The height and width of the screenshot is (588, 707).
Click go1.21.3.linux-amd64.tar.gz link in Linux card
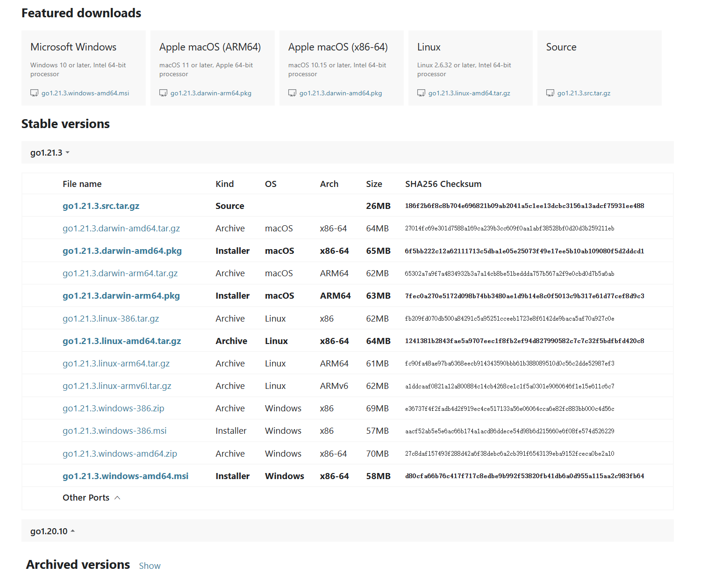[x=469, y=93]
